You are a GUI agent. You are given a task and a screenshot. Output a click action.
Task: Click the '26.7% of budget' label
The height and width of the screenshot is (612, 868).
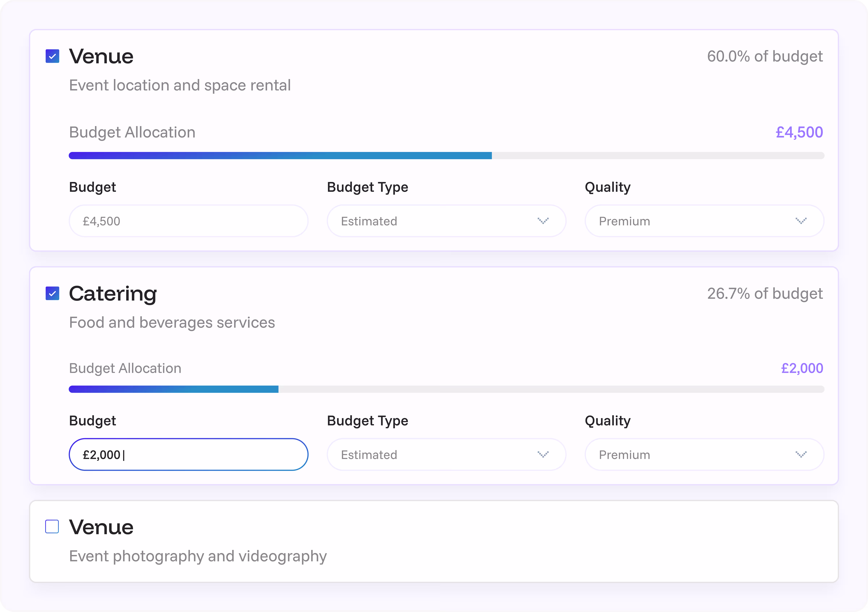click(x=764, y=294)
